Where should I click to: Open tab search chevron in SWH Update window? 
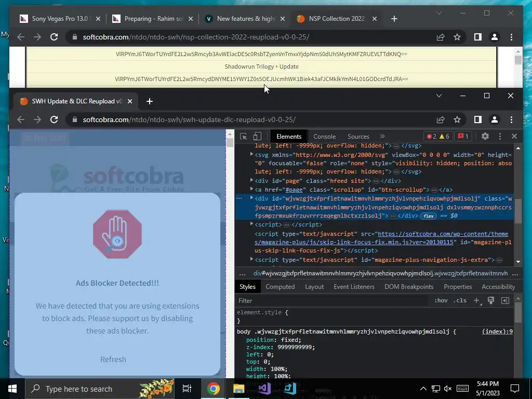[x=438, y=96]
